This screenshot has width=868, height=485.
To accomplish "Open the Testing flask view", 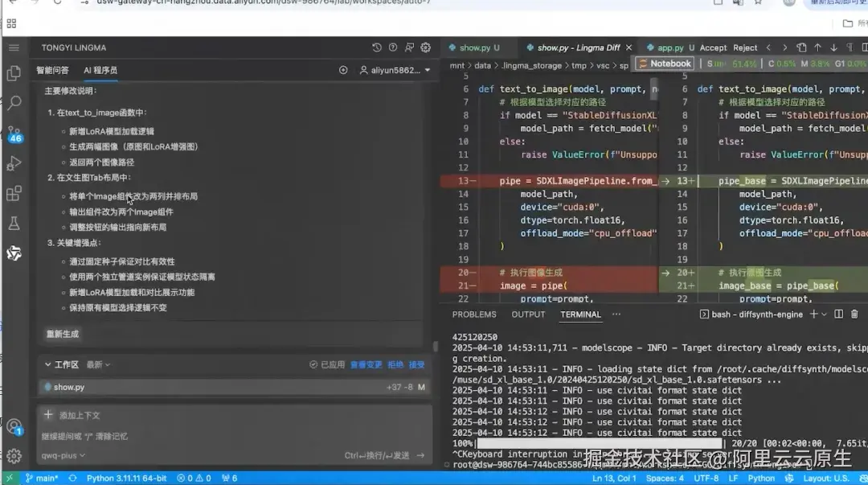I will 14,224.
